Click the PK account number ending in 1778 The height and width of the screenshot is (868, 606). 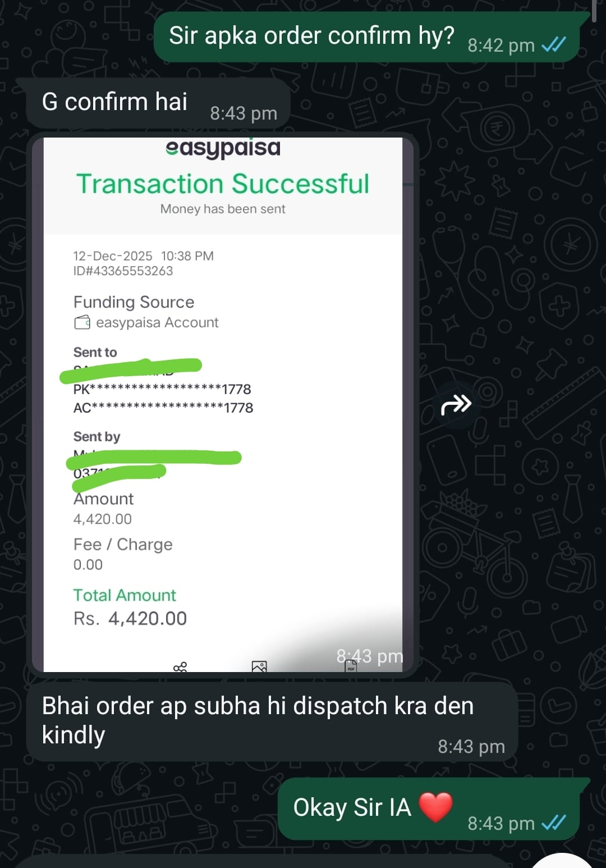tap(162, 389)
